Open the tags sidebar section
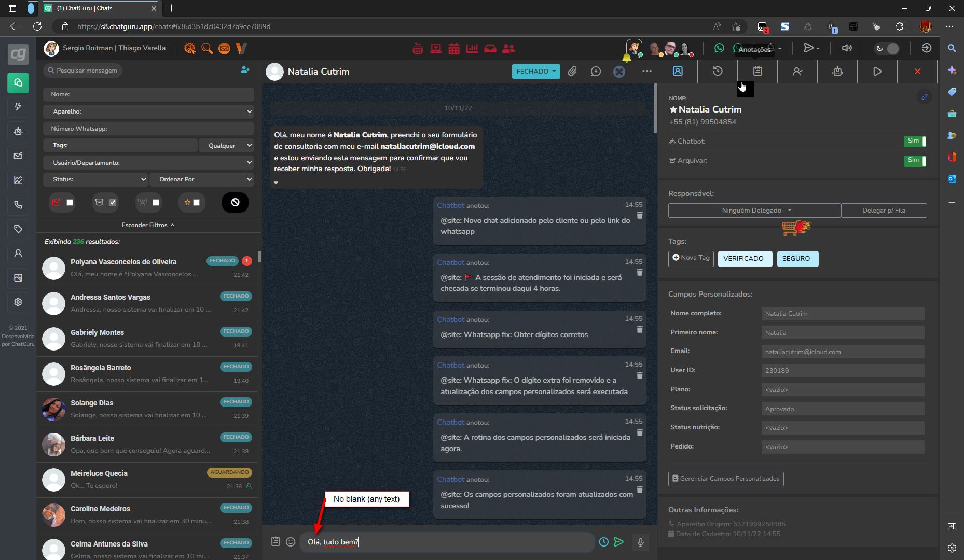 (x=18, y=229)
